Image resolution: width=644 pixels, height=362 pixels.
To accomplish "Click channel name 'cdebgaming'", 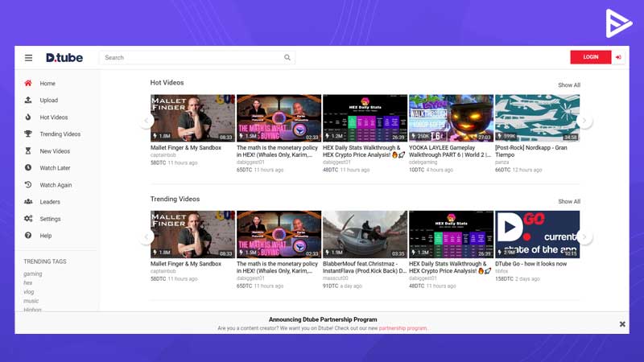I will click(x=423, y=162).
